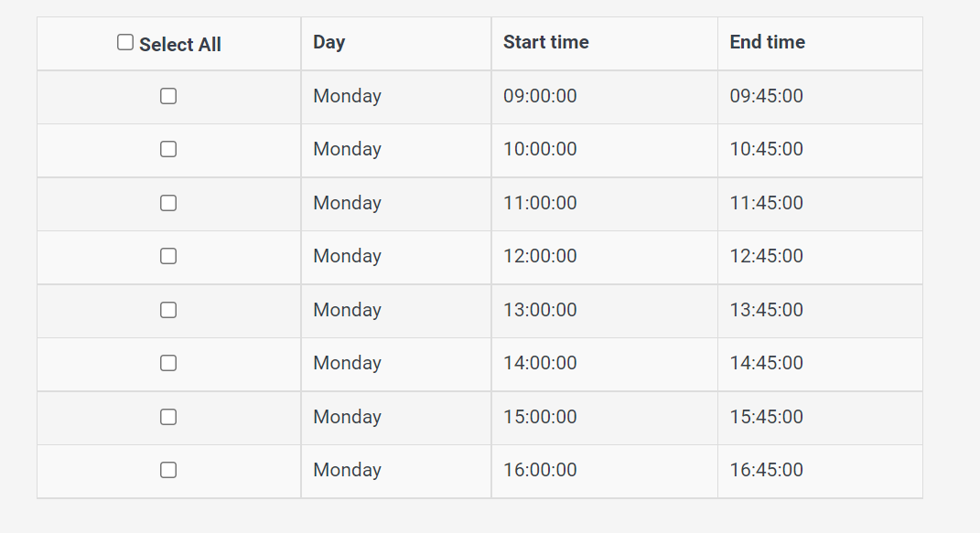Screen dimensions: 980x533
Task: Check the 13:00:00 to 13:45:00 row checkbox
Action: [x=168, y=310]
